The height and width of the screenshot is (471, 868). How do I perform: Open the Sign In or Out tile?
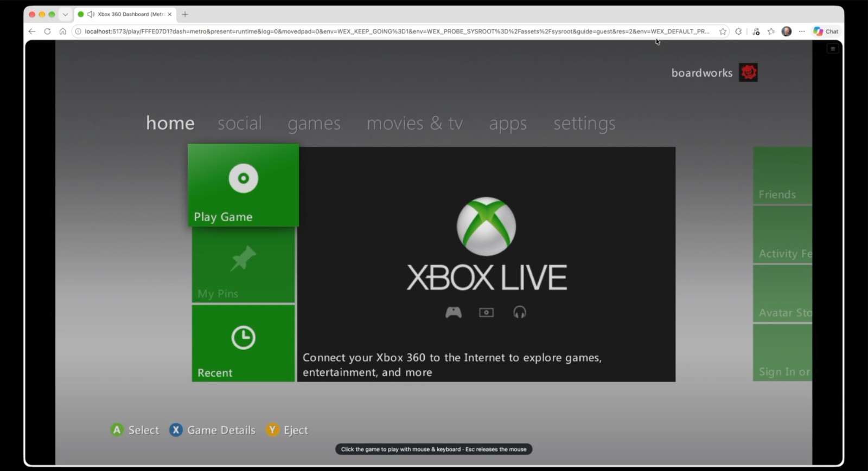click(782, 353)
